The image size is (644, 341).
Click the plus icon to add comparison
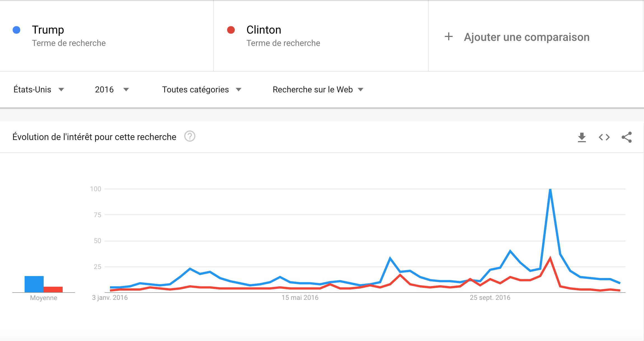click(449, 37)
